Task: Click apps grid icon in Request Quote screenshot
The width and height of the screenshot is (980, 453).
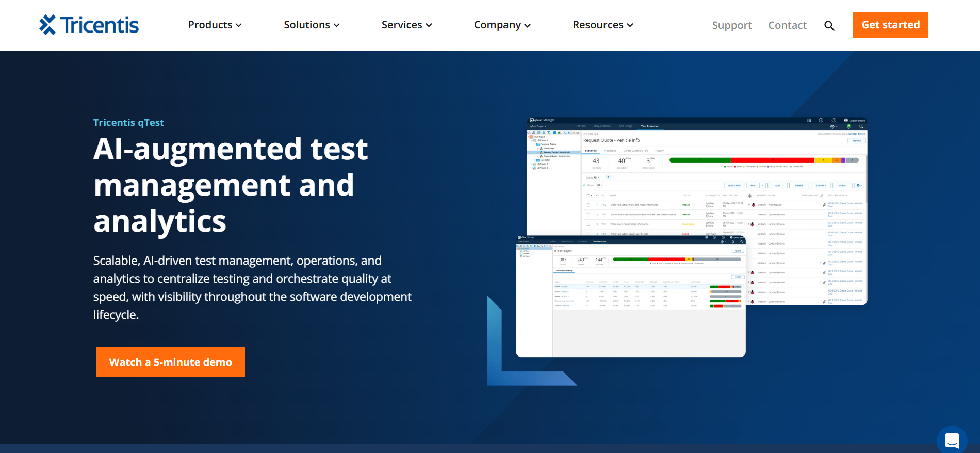Action: 809,120
